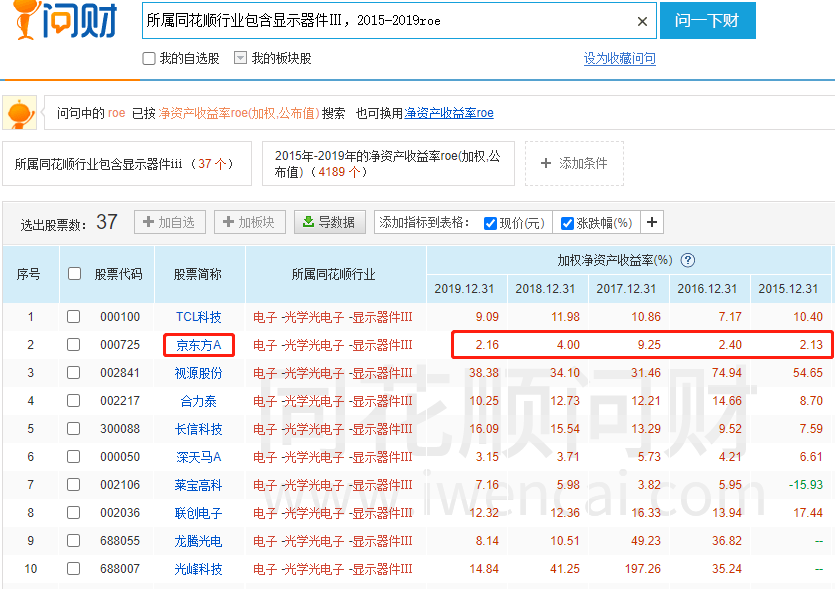Click the value 9.25 for 京东方A

(649, 345)
